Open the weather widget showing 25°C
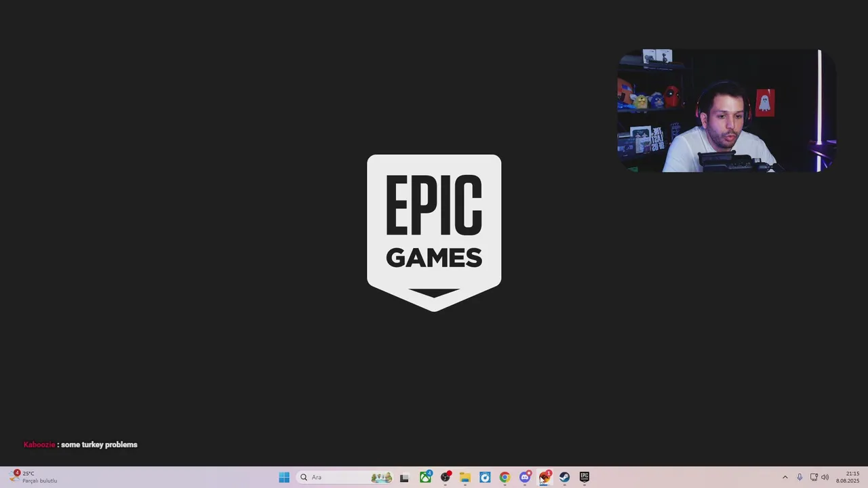The image size is (868, 488). click(34, 477)
